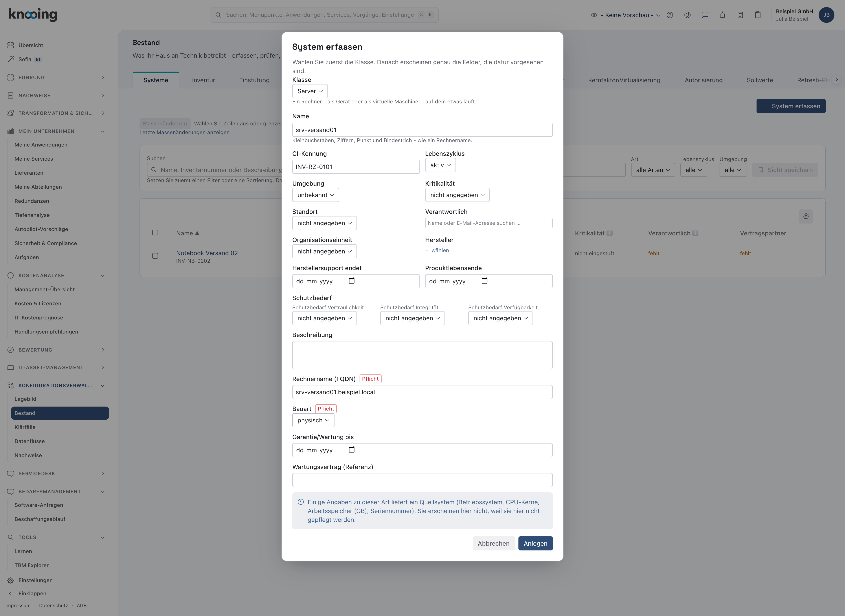This screenshot has width=845, height=616.
Task: Toggle the select-all rows checkbox
Action: (x=155, y=233)
